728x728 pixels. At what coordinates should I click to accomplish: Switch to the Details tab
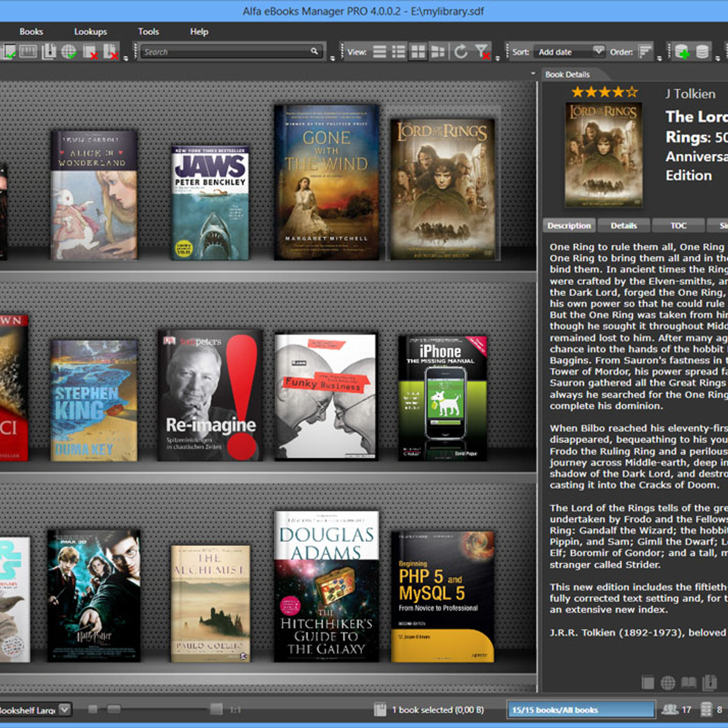pos(624,226)
